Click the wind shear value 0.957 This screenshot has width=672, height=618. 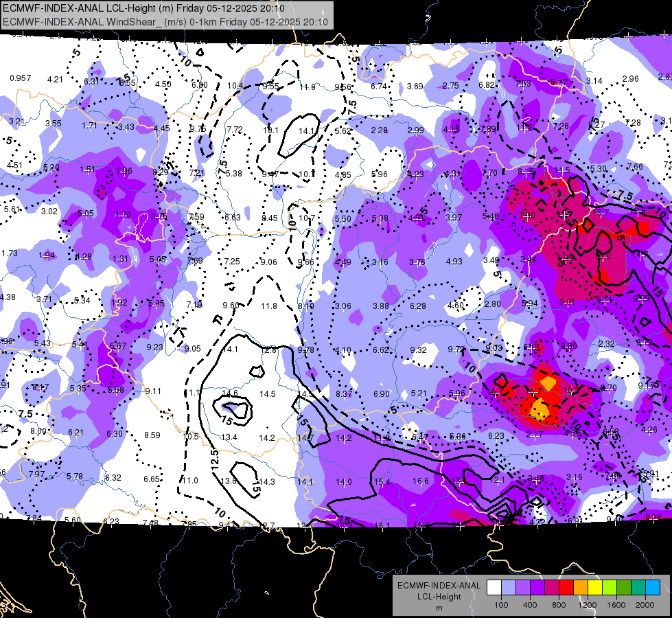pyautogui.click(x=21, y=78)
